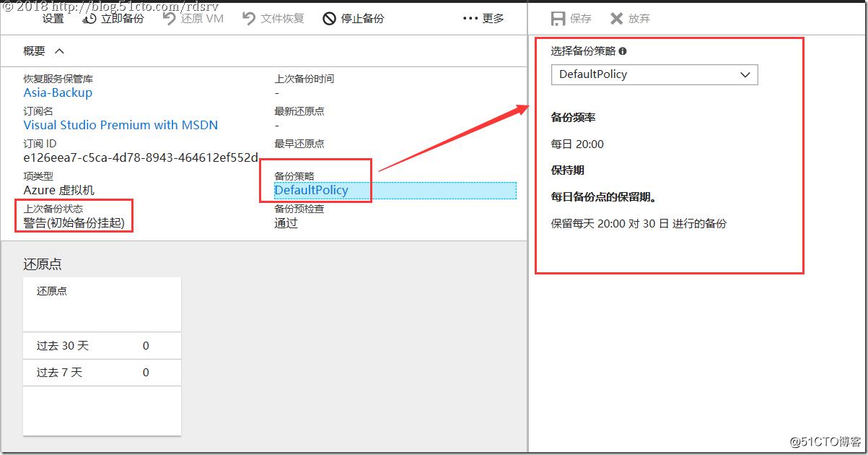Screen dimensions: 868x455
Task: Click the 保存 floppy disk icon
Action: pyautogui.click(x=558, y=19)
